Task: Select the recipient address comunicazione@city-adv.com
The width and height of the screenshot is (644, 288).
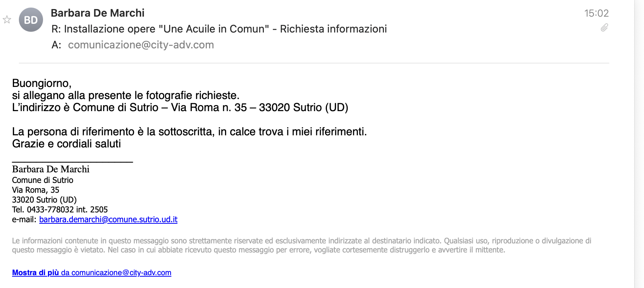Action: (x=141, y=45)
